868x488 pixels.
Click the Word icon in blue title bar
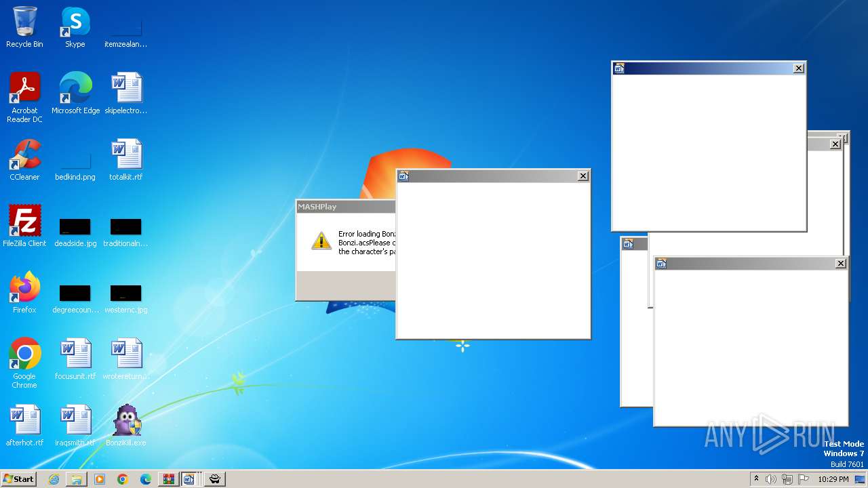(x=619, y=68)
